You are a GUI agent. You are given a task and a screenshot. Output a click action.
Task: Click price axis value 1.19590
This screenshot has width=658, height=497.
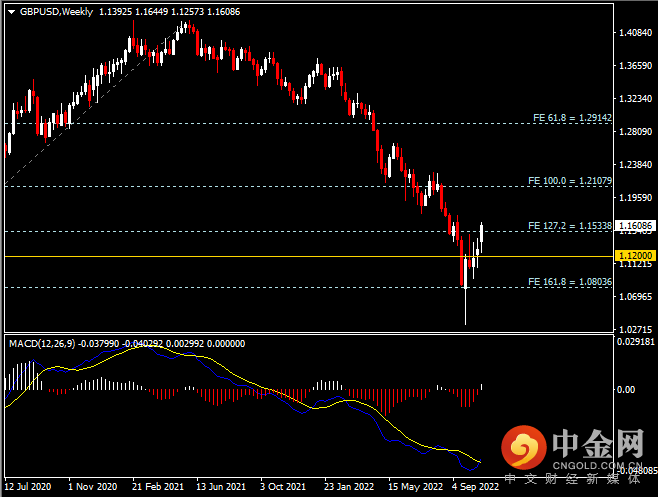[636, 198]
